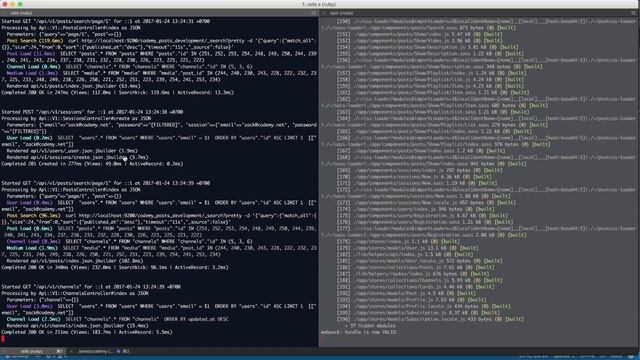Click the [170] sessions/New.js module line
The image size is (640, 360).
[414, 177]
